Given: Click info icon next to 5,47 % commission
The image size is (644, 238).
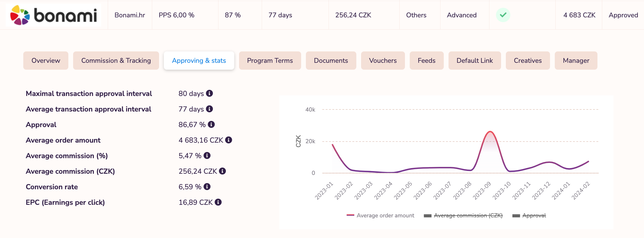Looking at the screenshot, I should 207,155.
